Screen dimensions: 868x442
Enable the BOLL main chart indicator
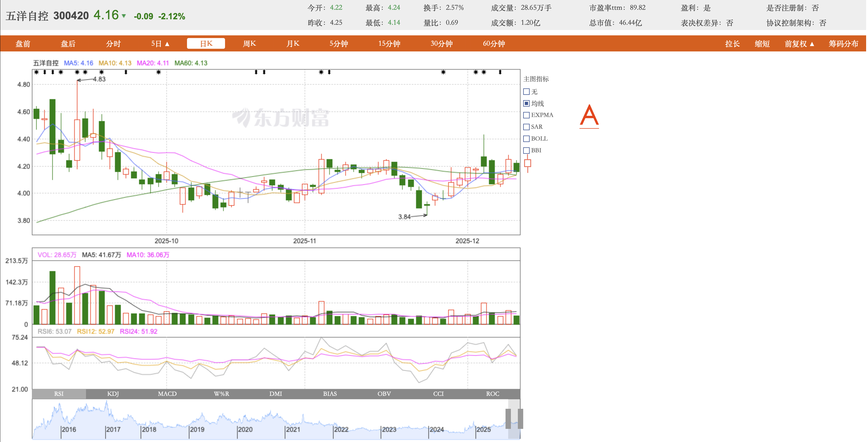526,139
